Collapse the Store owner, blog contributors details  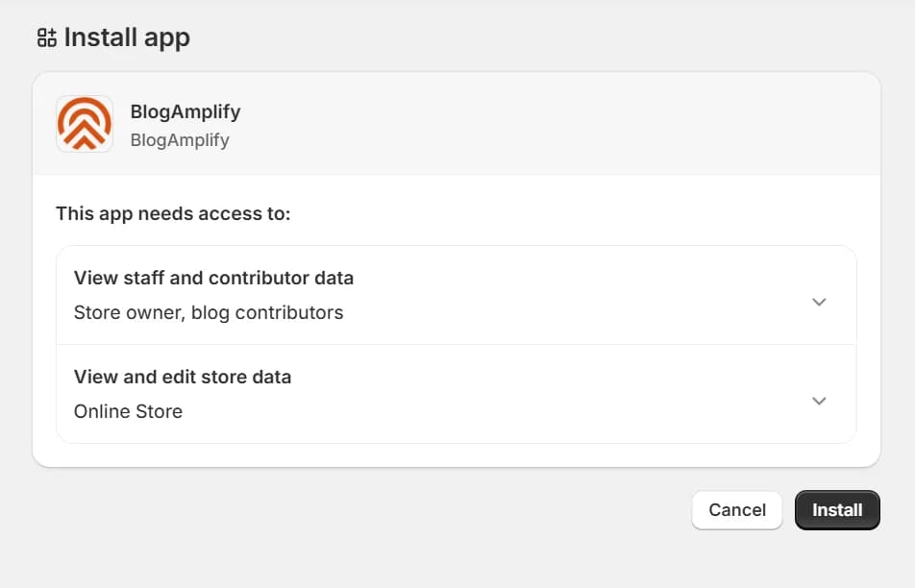click(x=819, y=302)
